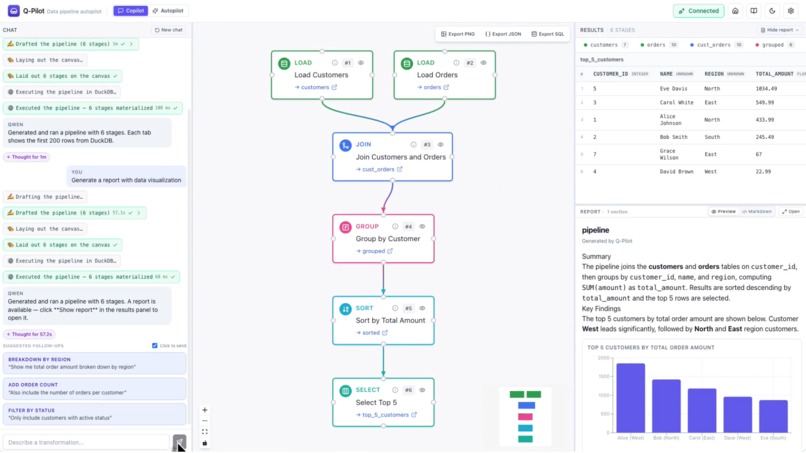The height and width of the screenshot is (453, 806).
Task: Focus the Describe a transformation input
Action: tap(86, 442)
